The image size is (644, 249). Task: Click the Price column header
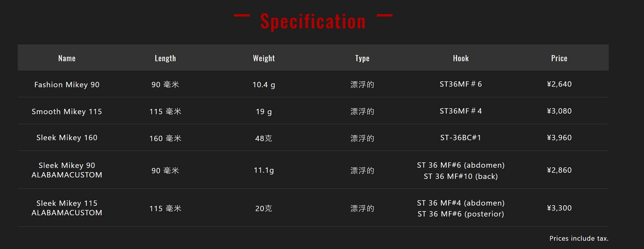[x=559, y=58]
